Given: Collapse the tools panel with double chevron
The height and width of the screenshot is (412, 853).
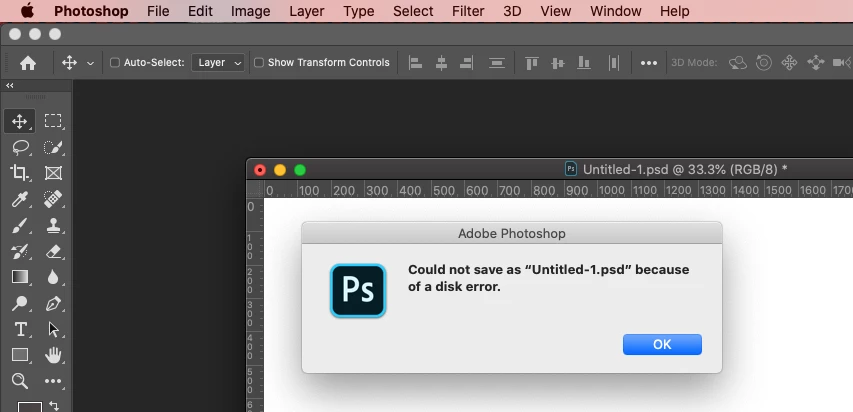Looking at the screenshot, I should click(x=10, y=85).
